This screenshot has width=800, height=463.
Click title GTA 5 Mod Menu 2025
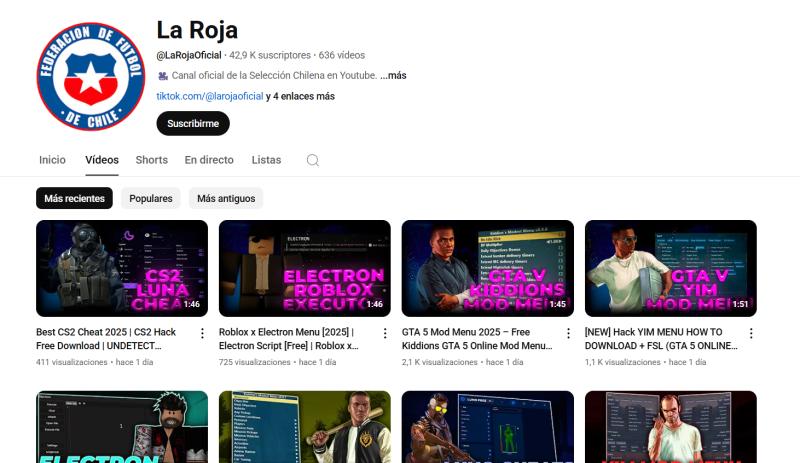[x=477, y=339]
